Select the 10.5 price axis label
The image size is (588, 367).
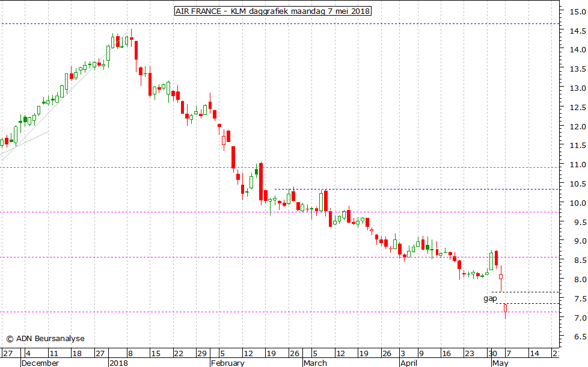578,184
